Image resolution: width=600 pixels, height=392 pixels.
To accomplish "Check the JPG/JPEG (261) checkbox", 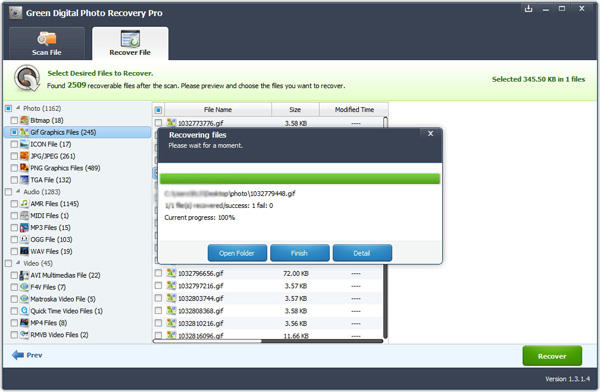I will point(14,156).
